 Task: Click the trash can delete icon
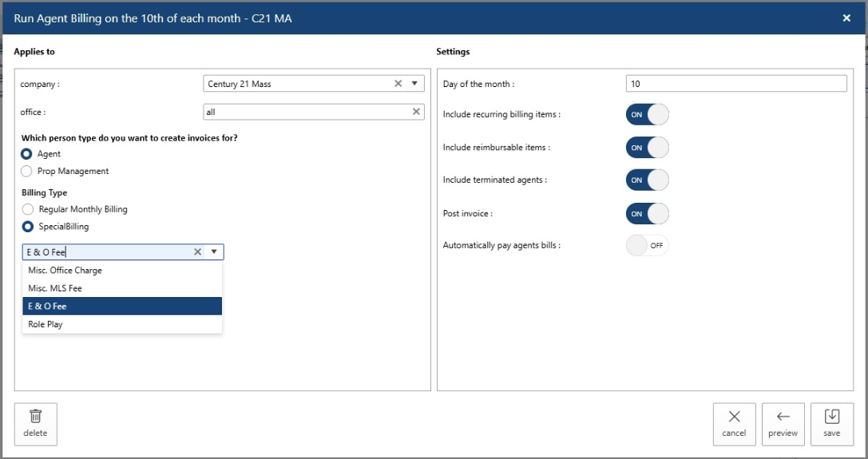pos(35,417)
